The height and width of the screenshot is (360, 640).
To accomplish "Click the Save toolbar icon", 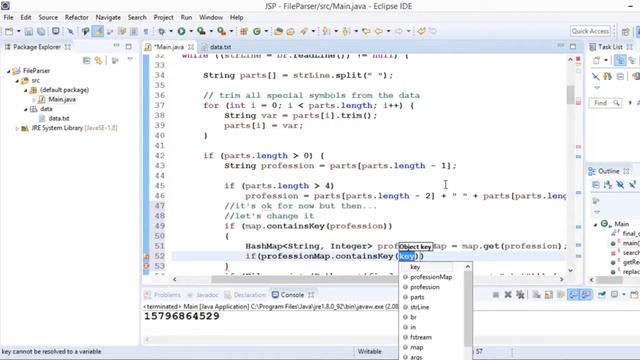I will (29, 31).
